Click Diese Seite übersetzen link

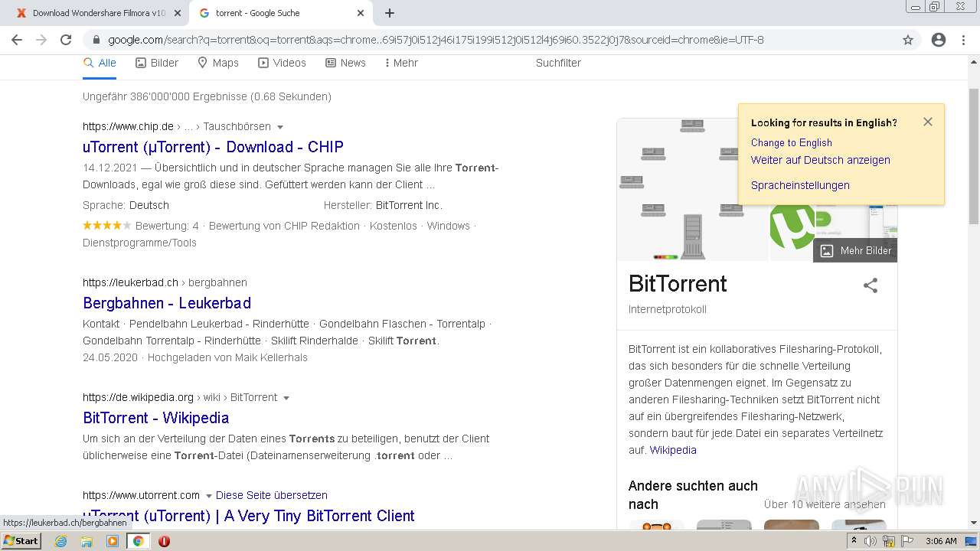click(272, 495)
